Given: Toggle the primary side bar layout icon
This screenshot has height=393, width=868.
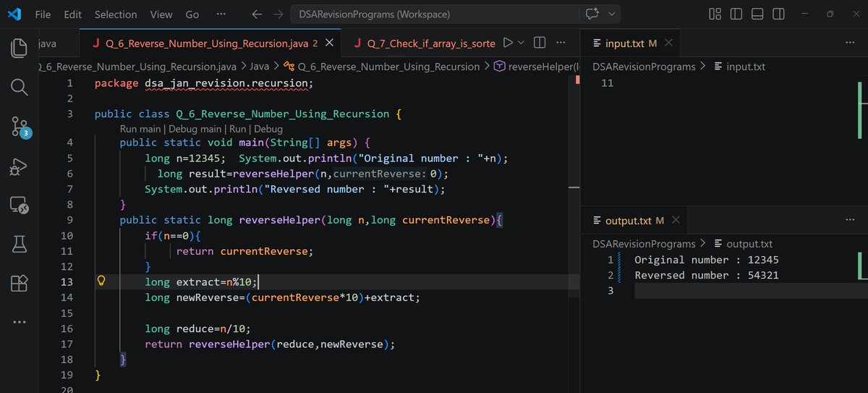Looking at the screenshot, I should (736, 14).
